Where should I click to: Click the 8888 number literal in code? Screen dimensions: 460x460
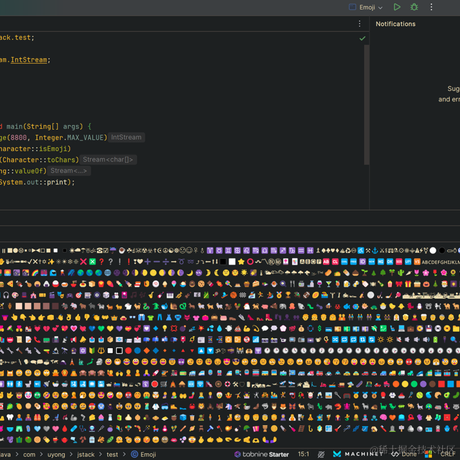point(19,138)
